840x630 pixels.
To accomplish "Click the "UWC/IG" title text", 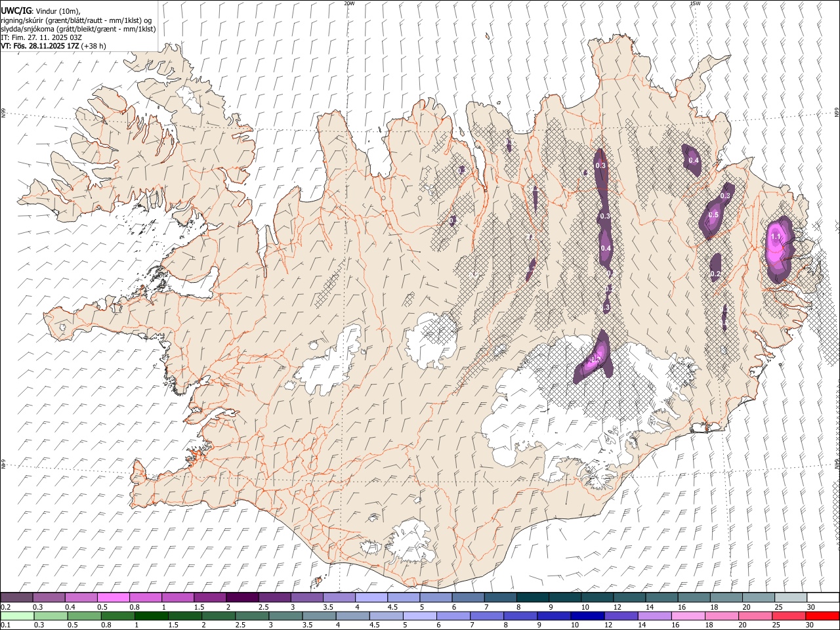I will click(x=16, y=10).
